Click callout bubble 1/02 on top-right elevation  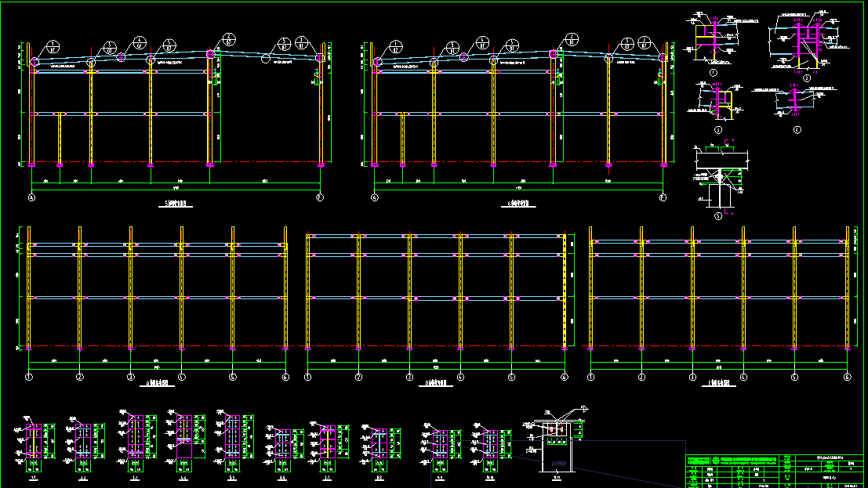point(396,46)
